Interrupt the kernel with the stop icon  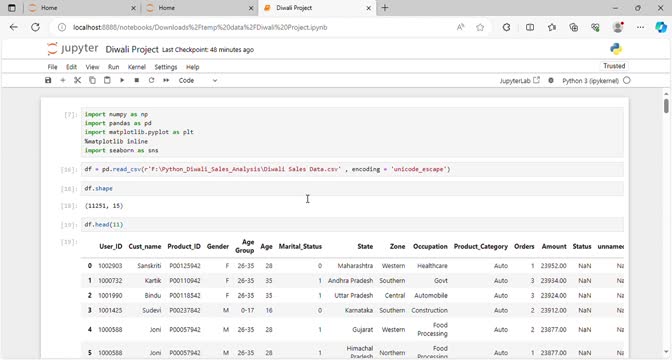click(x=137, y=80)
